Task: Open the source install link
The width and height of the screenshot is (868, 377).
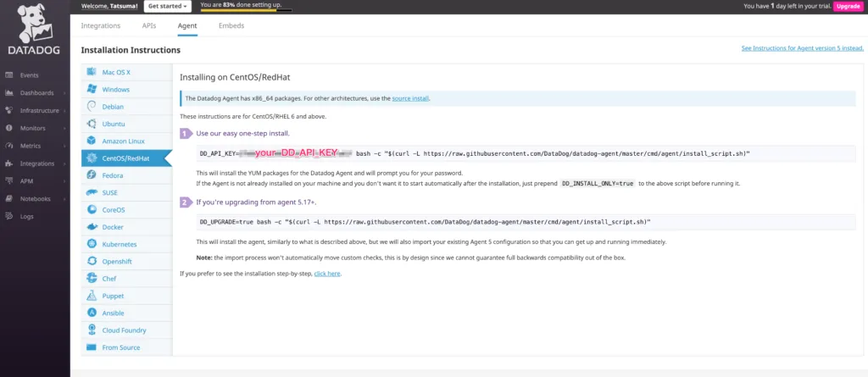Action: (410, 98)
